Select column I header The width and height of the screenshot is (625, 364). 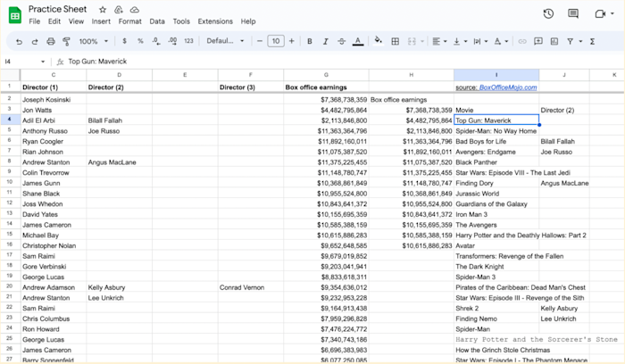click(x=496, y=74)
